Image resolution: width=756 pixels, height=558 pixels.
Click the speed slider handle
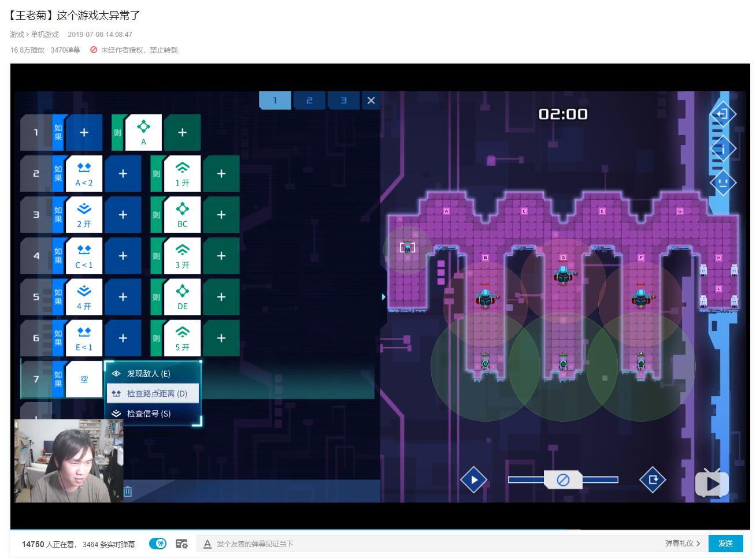[x=563, y=479]
